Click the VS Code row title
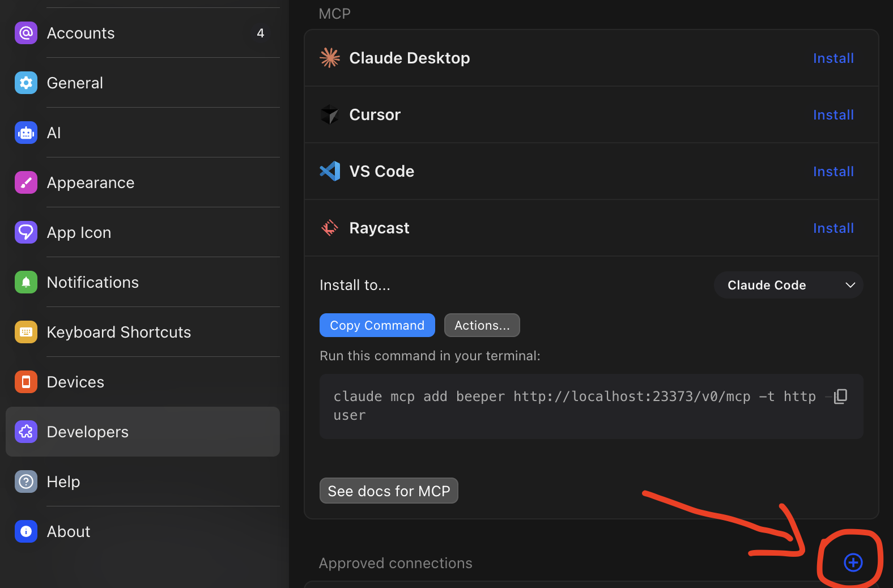 tap(382, 171)
